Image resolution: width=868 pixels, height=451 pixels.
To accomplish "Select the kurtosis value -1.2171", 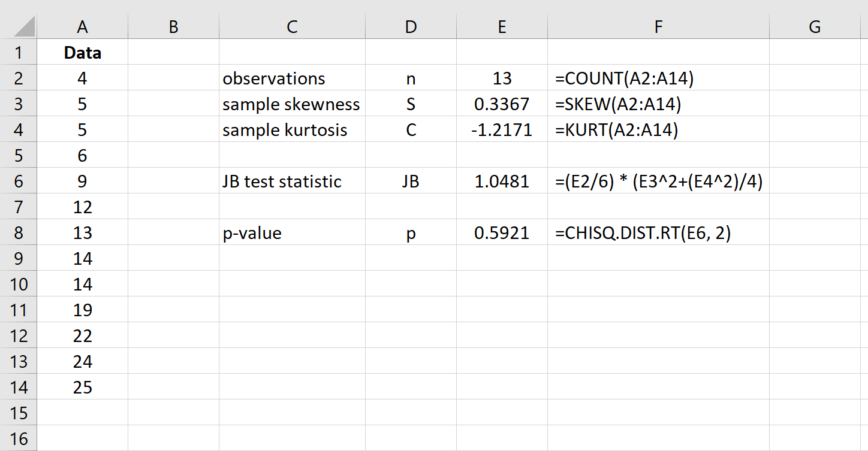I will [x=502, y=130].
